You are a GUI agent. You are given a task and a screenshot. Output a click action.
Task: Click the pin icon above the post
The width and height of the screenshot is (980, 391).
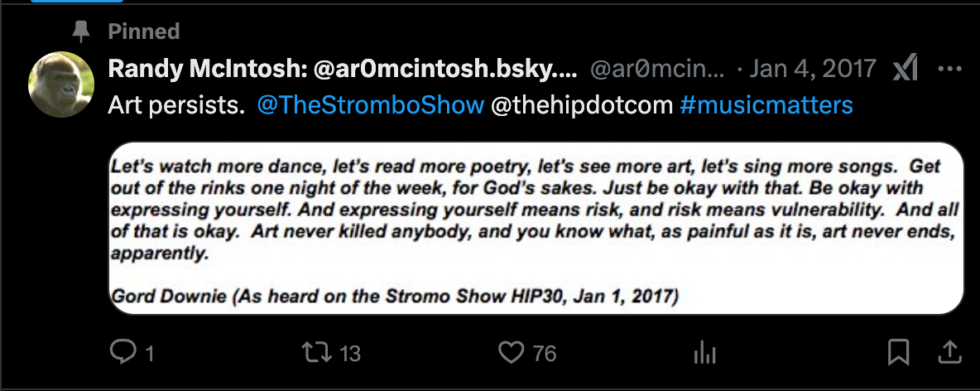tap(81, 31)
